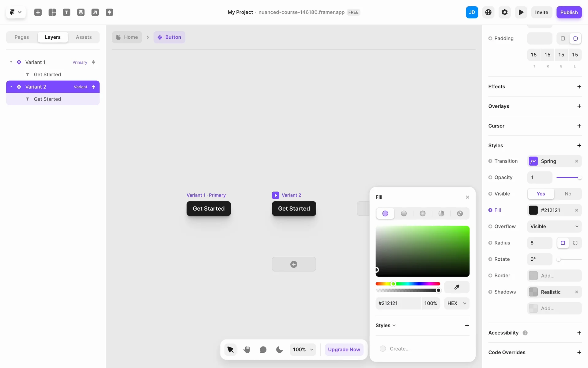This screenshot has height=368, width=588.
Task: Open the Overflow Visible dropdown
Action: [554, 227]
